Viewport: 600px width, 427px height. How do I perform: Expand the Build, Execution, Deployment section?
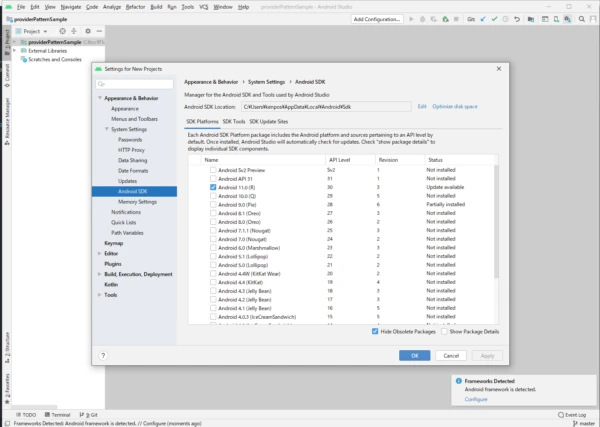click(x=99, y=274)
